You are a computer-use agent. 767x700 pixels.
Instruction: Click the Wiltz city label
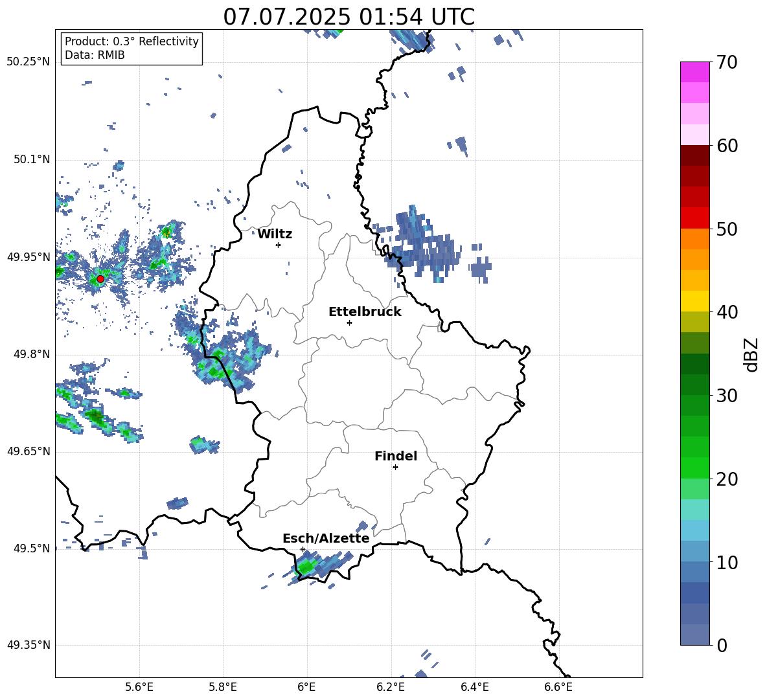(275, 234)
